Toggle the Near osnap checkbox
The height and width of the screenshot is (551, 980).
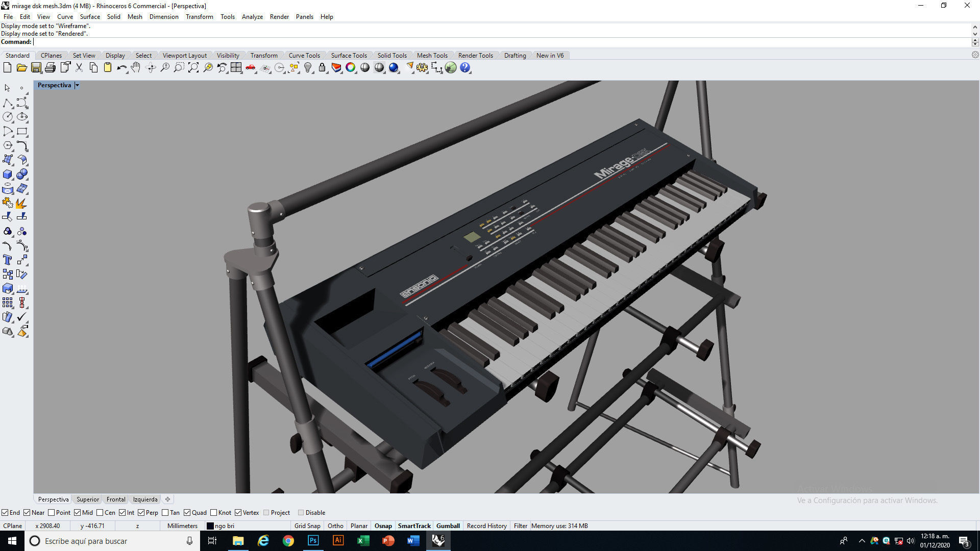point(27,513)
